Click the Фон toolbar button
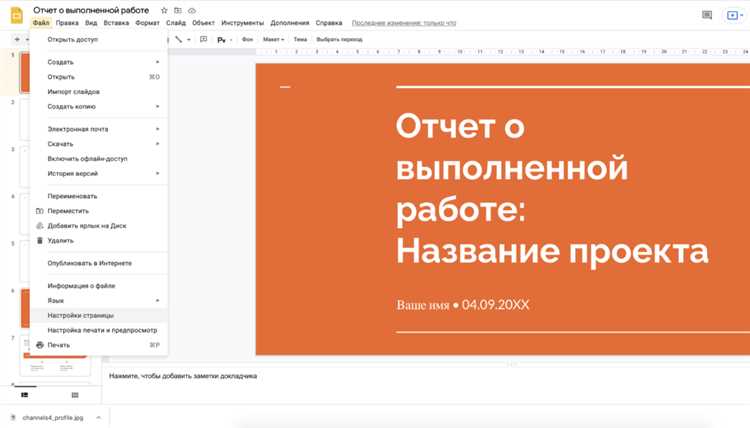Screen dimensions: 750x428 point(247,40)
